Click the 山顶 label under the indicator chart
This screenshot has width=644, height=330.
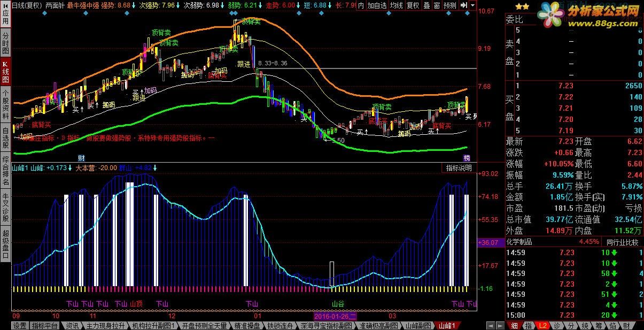tap(136, 304)
